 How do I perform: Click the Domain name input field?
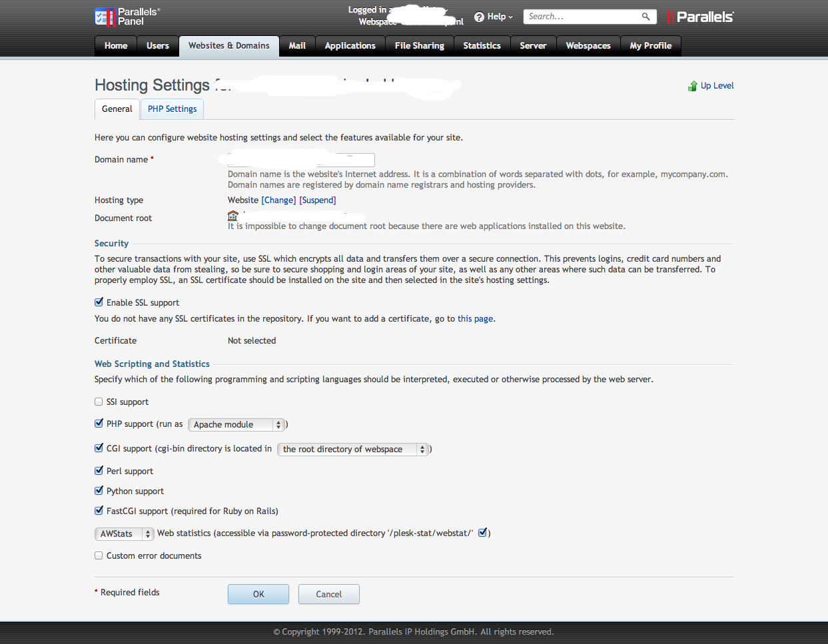click(301, 160)
